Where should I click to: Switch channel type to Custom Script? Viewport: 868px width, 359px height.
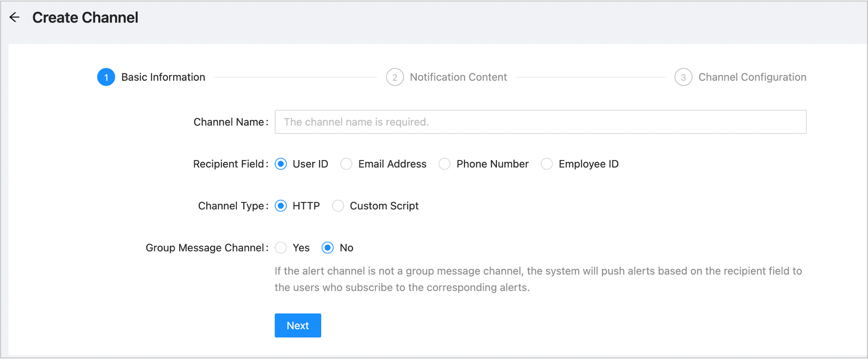[x=338, y=206]
